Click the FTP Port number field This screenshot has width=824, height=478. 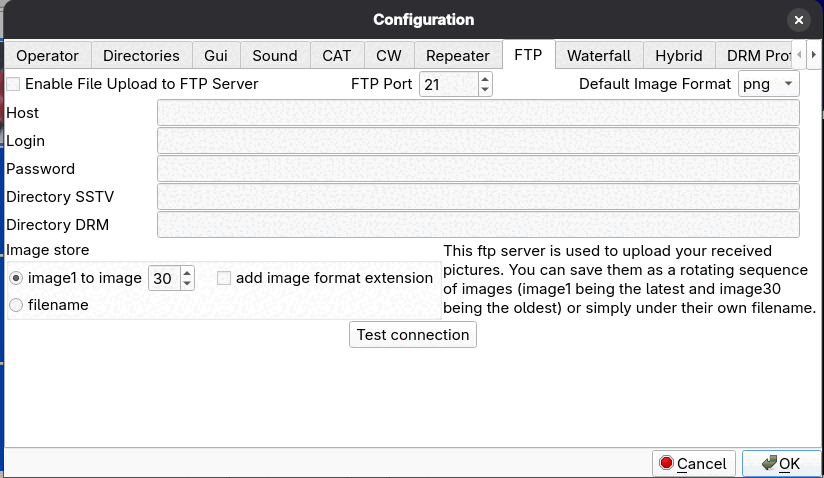449,84
